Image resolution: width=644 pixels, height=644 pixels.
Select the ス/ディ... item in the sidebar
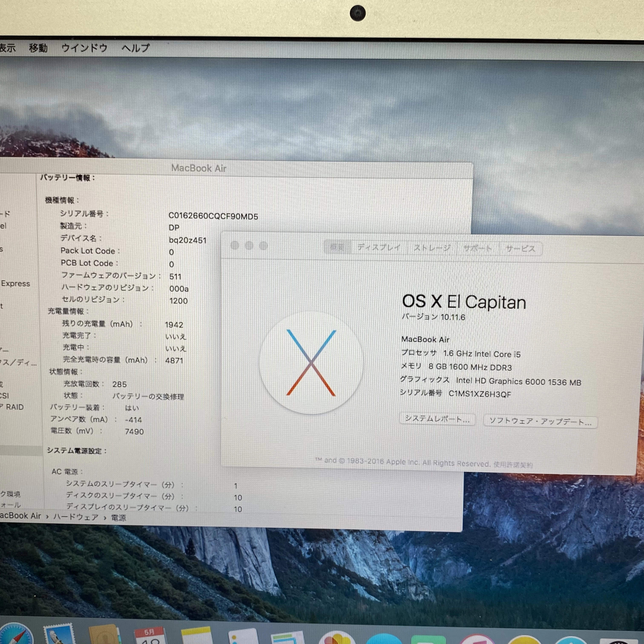point(18,363)
